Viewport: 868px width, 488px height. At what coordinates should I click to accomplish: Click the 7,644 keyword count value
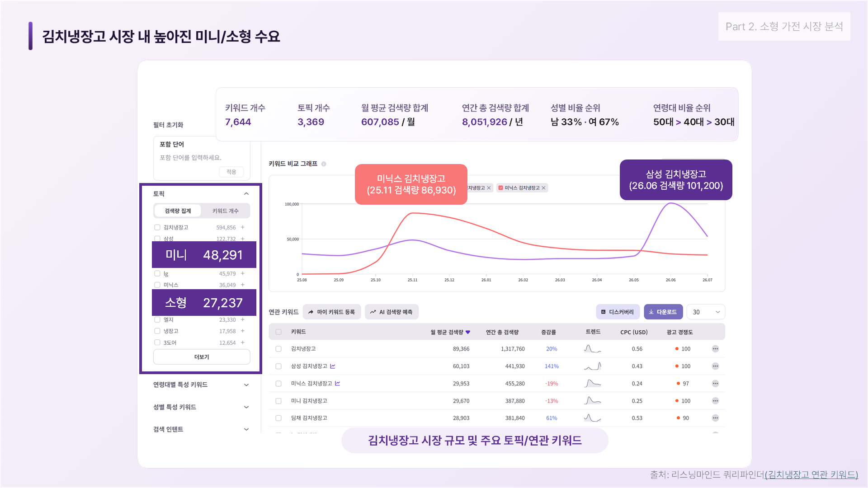click(x=238, y=122)
